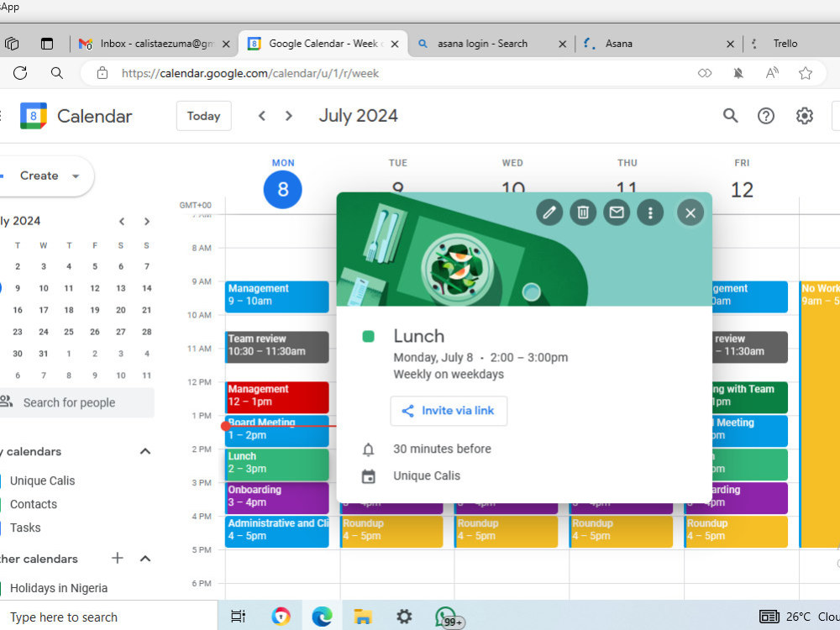The height and width of the screenshot is (630, 840).
Task: Expand Create dropdown arrow
Action: click(76, 176)
